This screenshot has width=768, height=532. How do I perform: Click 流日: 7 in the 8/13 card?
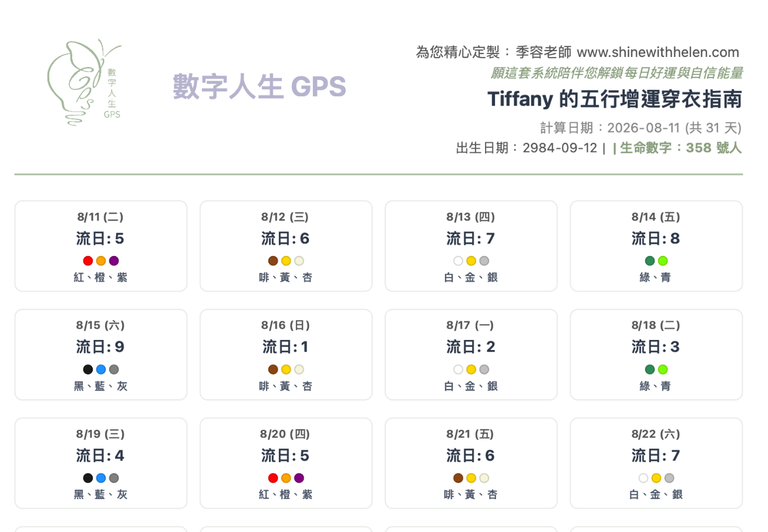(x=470, y=238)
